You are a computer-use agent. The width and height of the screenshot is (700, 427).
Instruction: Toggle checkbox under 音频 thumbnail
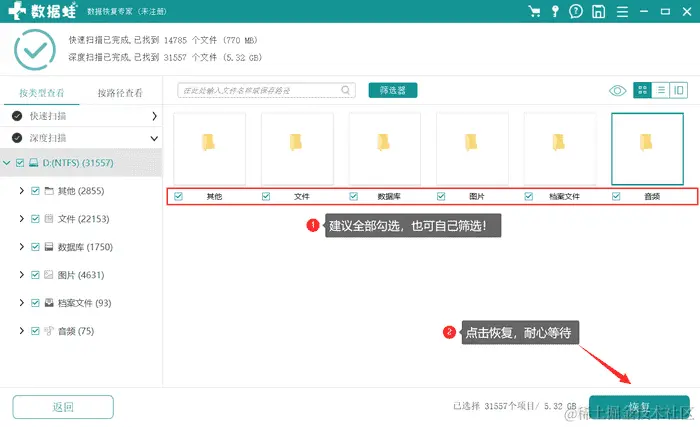616,196
